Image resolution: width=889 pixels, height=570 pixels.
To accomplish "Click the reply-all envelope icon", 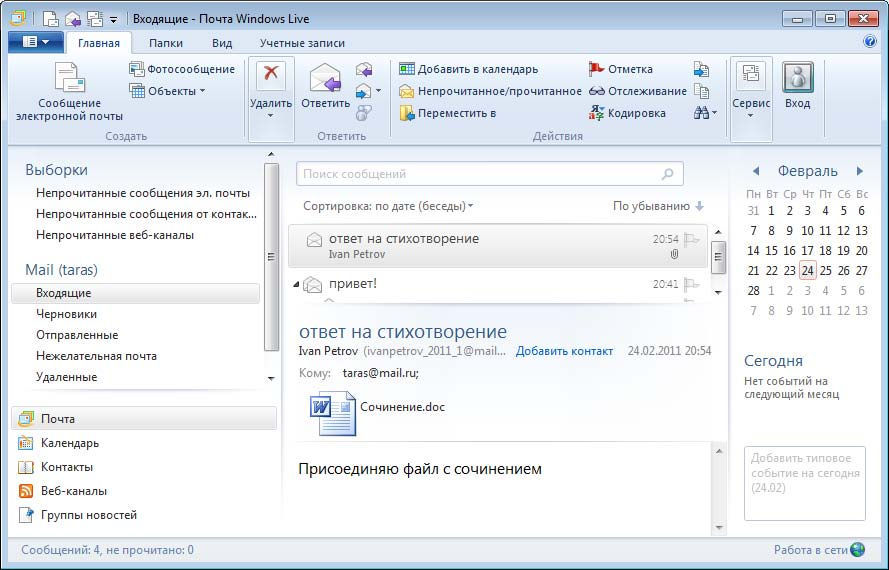I will click(x=364, y=69).
